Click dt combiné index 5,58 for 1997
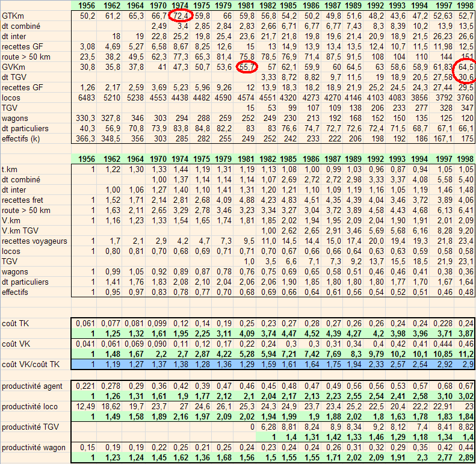Screen dimensions: 476x464 point(445,180)
